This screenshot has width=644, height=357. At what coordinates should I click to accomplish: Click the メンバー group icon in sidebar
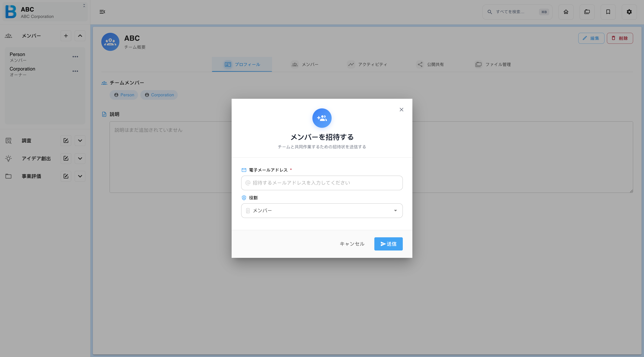pos(8,36)
